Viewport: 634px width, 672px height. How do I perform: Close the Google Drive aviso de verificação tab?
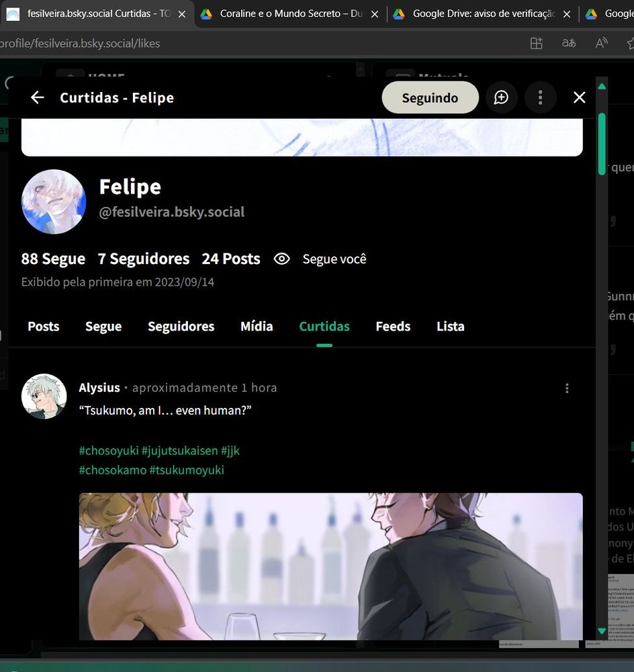pyautogui.click(x=566, y=14)
